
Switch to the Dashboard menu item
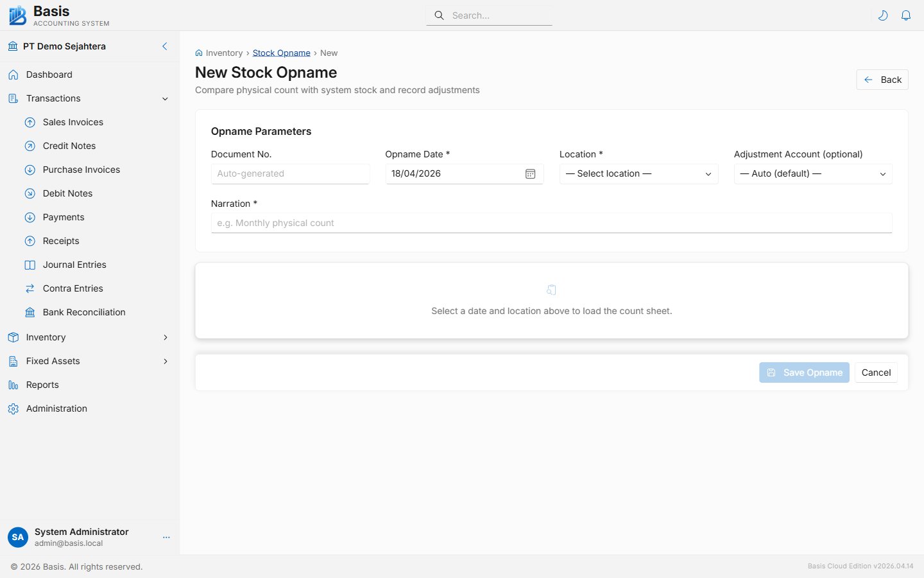point(48,74)
